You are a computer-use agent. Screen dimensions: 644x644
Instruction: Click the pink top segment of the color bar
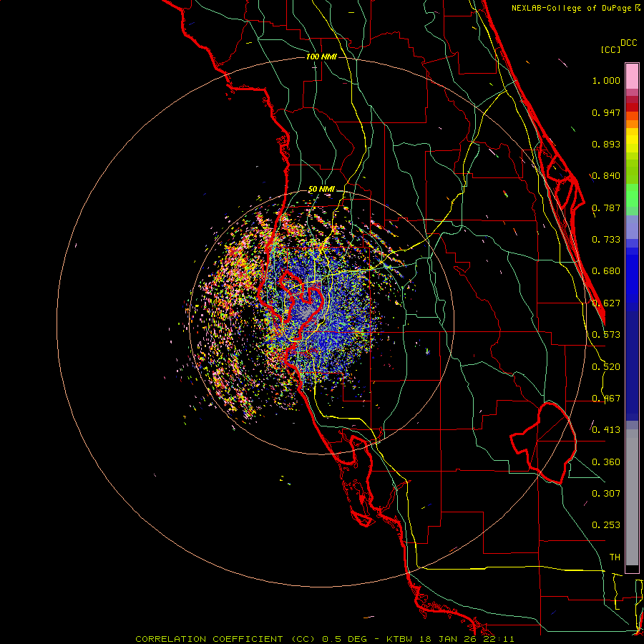[632, 77]
